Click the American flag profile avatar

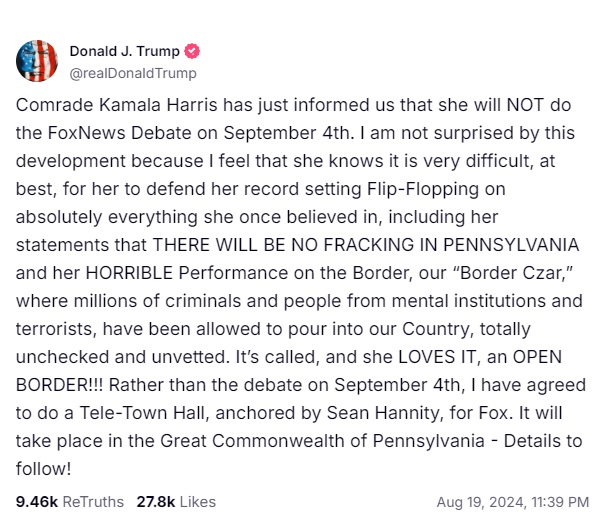tap(37, 61)
